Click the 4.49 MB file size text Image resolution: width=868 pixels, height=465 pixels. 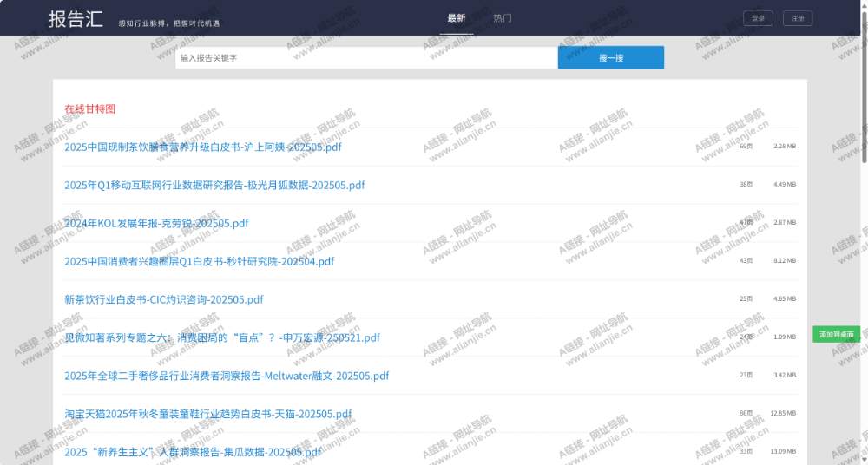click(x=785, y=184)
